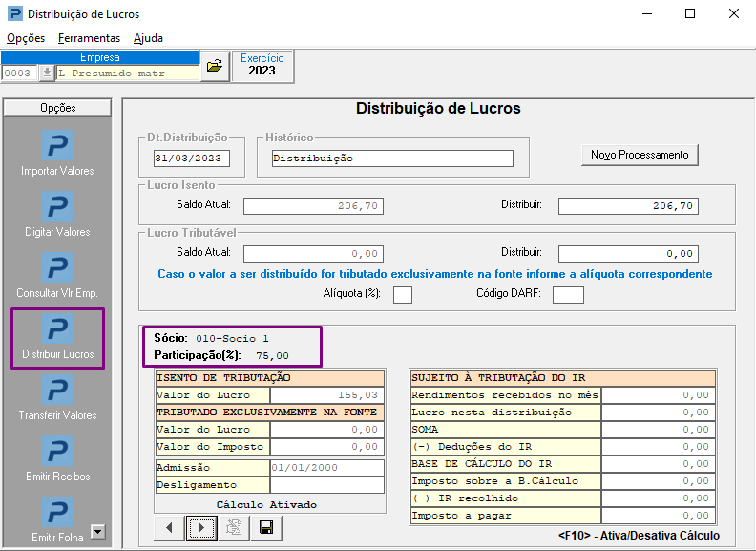Open the Ajuda menu
The width and height of the screenshot is (756, 551).
coord(148,38)
